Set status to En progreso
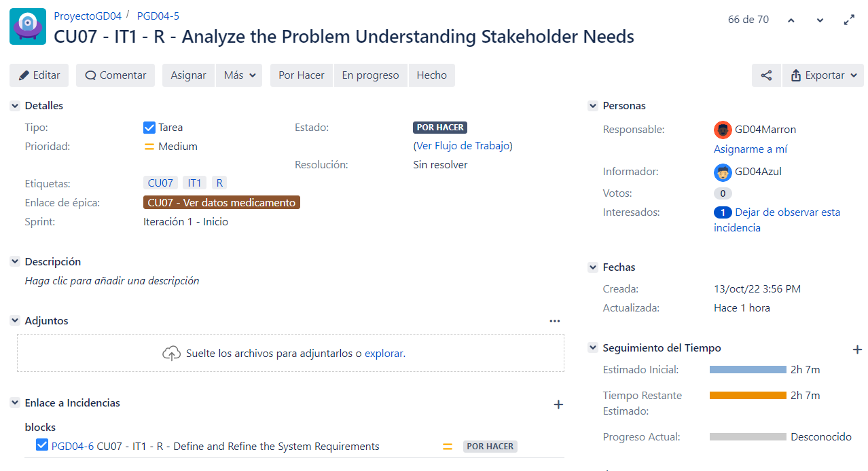 (x=370, y=75)
